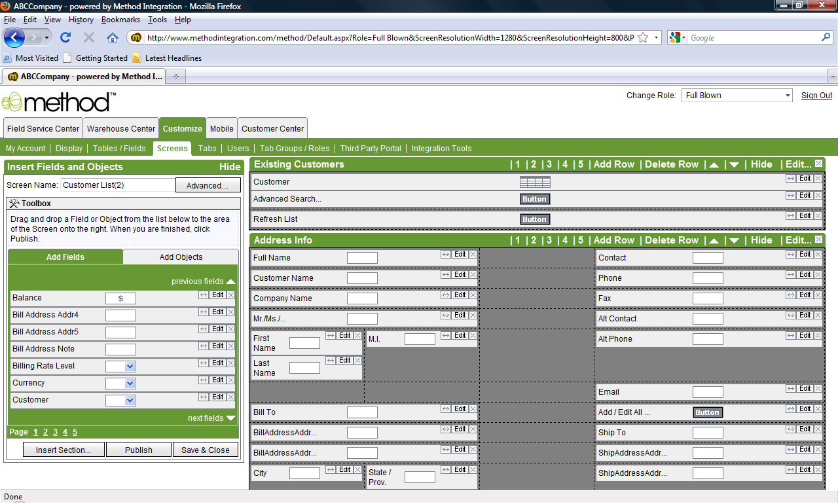Click the Firefox reload page icon

coord(65,37)
